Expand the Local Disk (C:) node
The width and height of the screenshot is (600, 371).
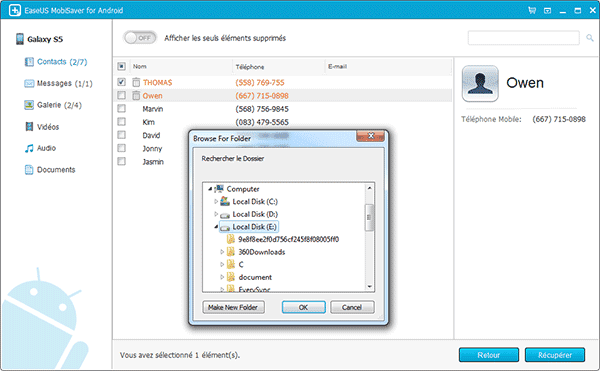coord(216,201)
